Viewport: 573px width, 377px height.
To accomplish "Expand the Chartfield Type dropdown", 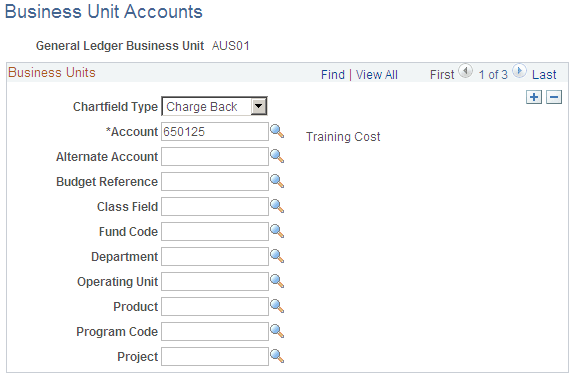I will (259, 106).
